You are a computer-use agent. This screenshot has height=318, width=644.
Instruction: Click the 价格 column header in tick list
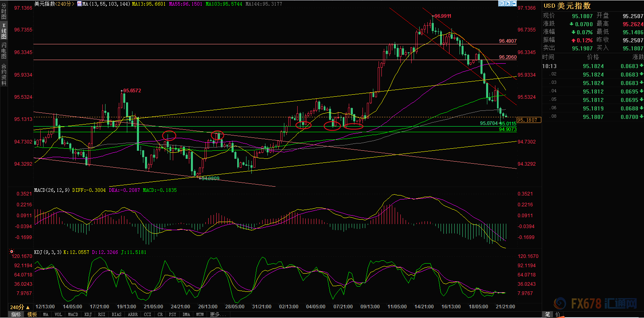tap(593, 57)
